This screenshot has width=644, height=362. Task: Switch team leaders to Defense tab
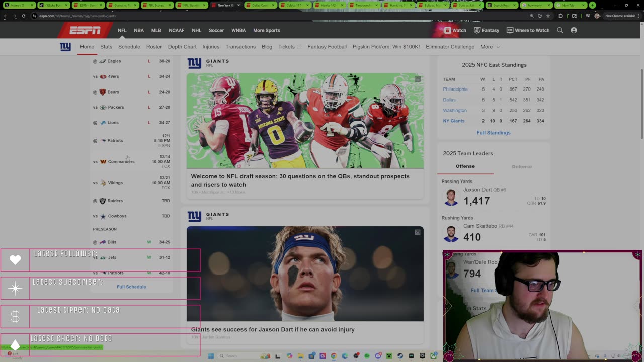click(x=522, y=166)
